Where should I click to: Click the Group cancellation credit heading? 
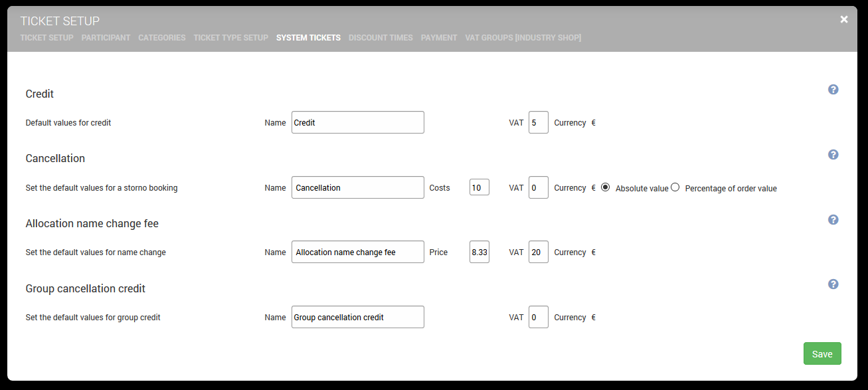tap(86, 289)
